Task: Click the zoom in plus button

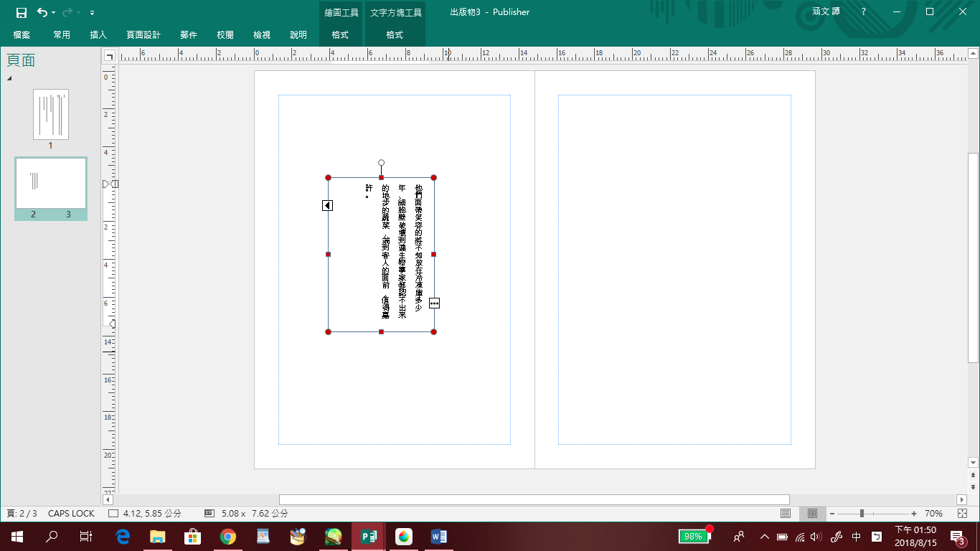Action: [914, 514]
